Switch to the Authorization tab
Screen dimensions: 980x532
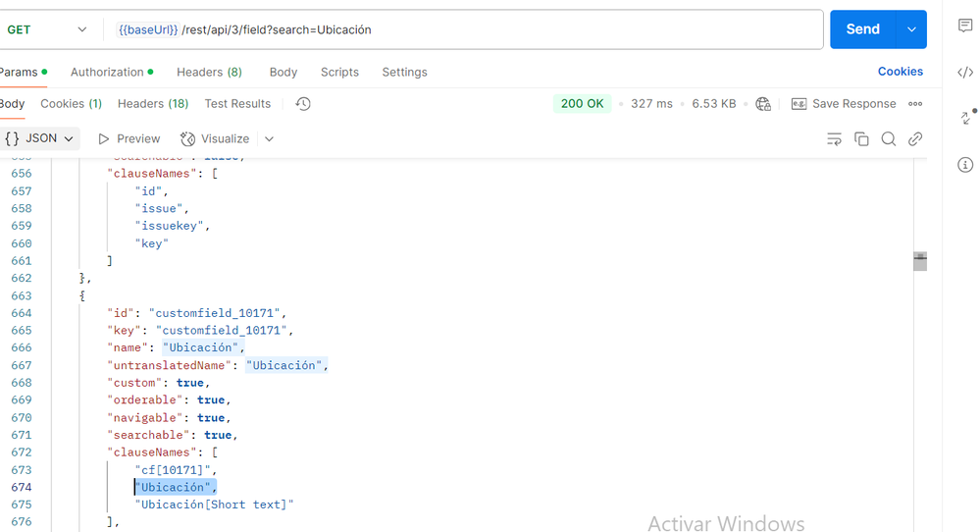click(x=111, y=72)
